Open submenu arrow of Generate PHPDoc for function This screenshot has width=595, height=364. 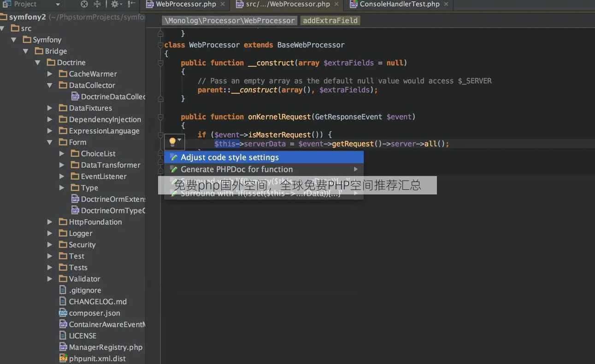point(356,170)
